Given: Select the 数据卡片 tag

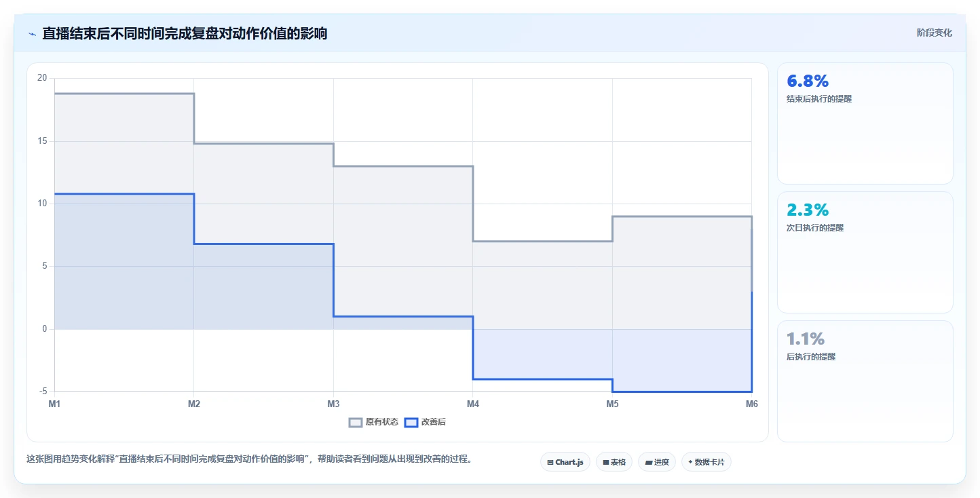Looking at the screenshot, I should 706,462.
